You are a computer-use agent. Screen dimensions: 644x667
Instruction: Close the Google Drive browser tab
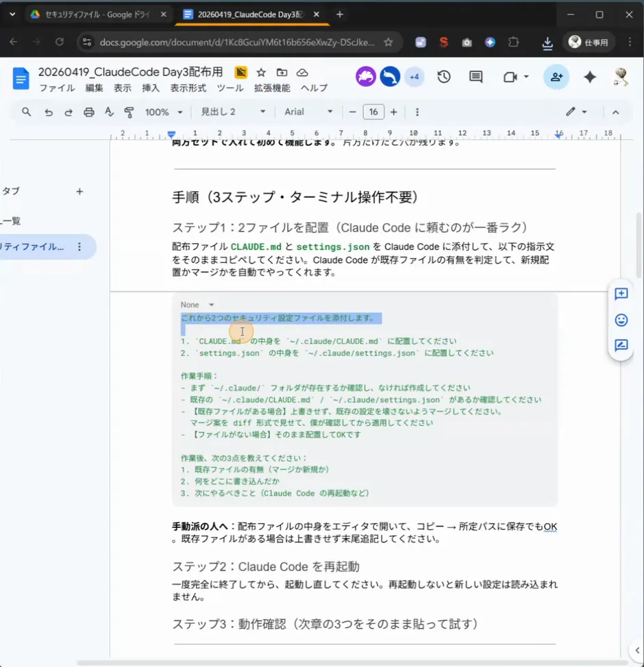[x=164, y=14]
